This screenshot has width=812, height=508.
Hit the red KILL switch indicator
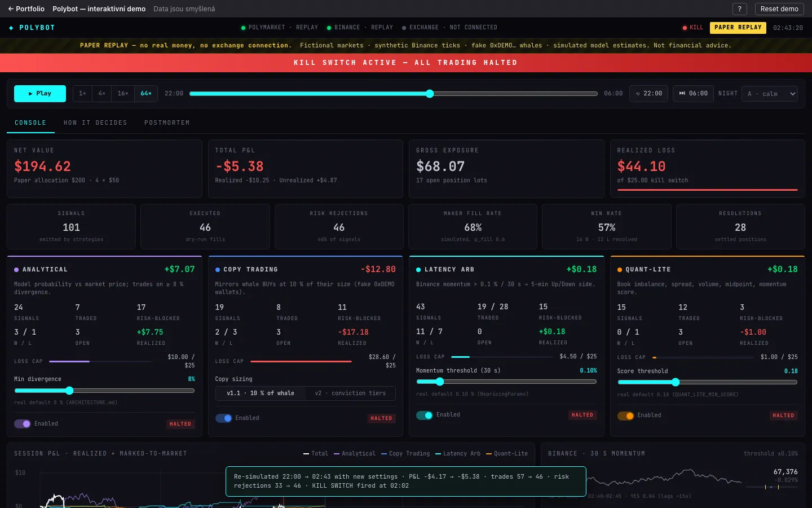click(692, 28)
